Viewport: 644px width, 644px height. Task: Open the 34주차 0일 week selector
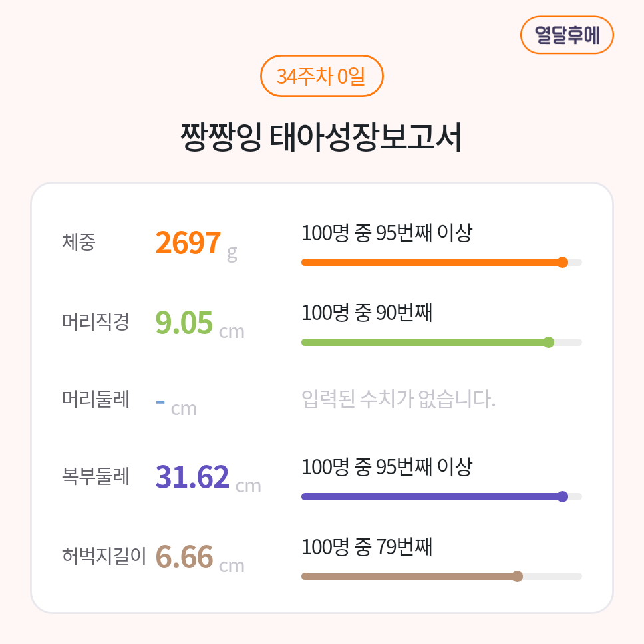point(321,76)
